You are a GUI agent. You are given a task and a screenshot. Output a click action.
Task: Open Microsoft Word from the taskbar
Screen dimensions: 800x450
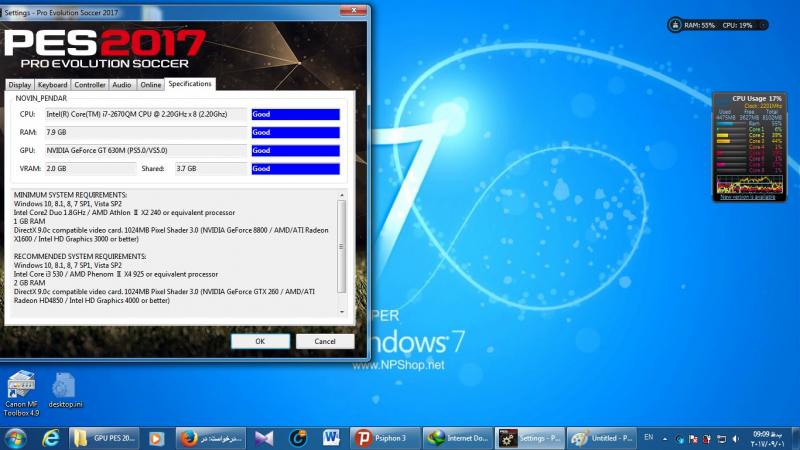[x=331, y=438]
